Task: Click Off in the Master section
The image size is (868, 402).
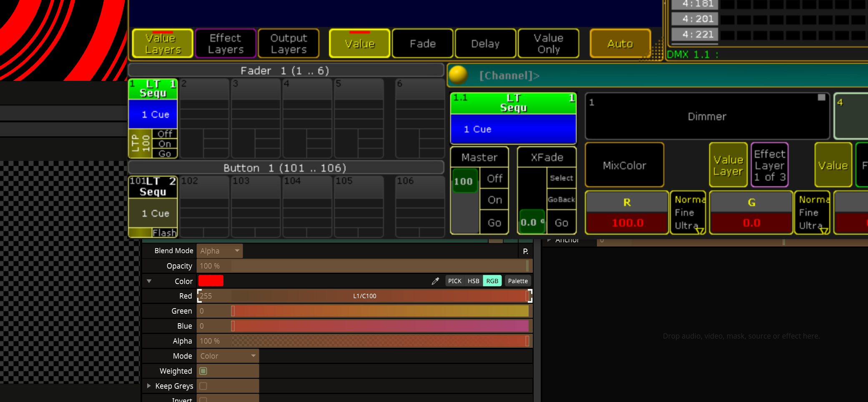Action: point(494,178)
